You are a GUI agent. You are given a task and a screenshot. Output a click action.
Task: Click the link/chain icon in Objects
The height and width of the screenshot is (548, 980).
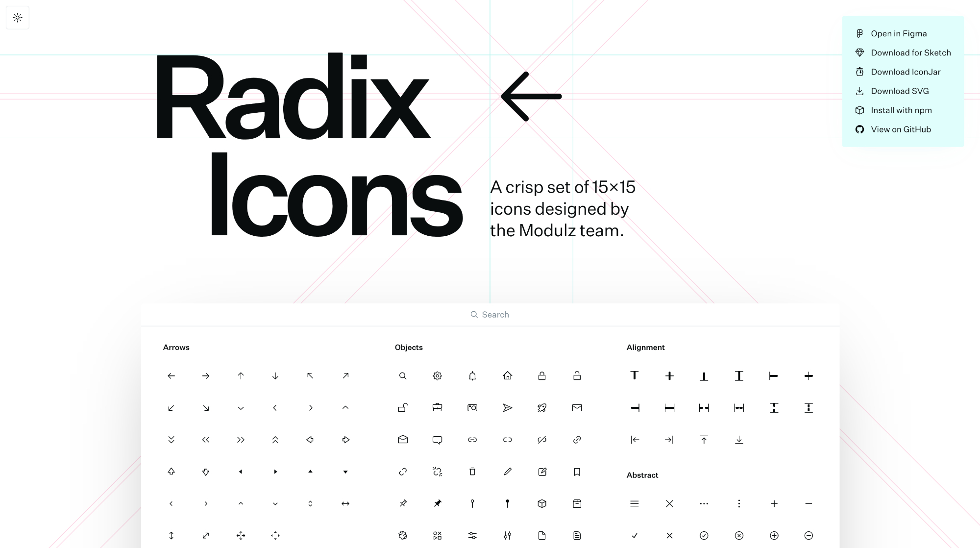point(472,439)
